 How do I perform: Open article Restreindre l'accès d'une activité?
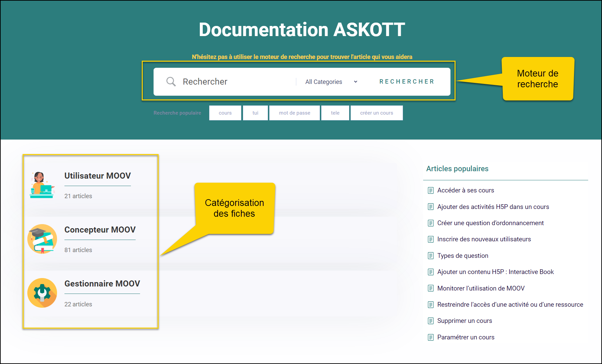coord(510,305)
